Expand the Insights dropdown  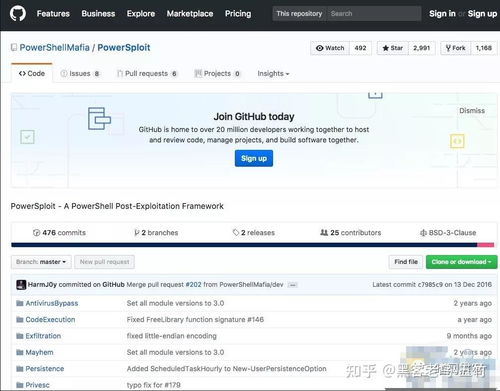273,73
